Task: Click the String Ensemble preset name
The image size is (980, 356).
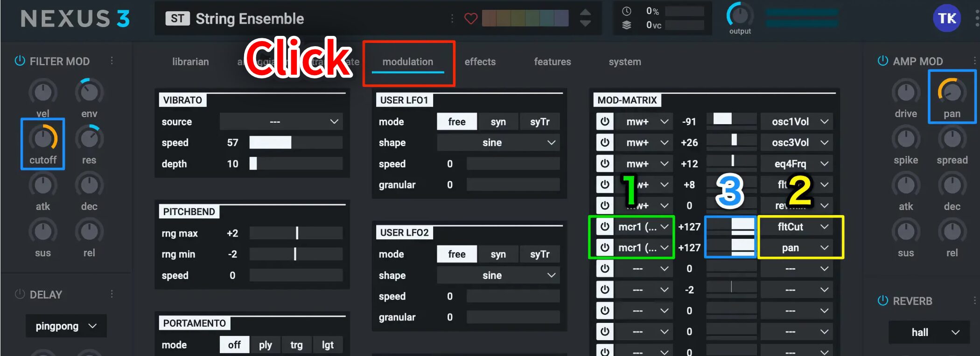Action: (x=250, y=19)
